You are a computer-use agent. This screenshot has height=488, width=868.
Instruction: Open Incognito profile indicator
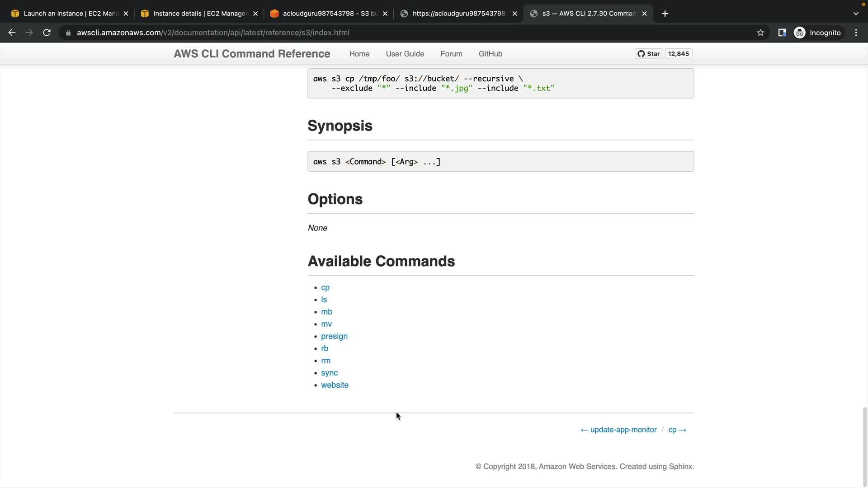click(x=818, y=33)
